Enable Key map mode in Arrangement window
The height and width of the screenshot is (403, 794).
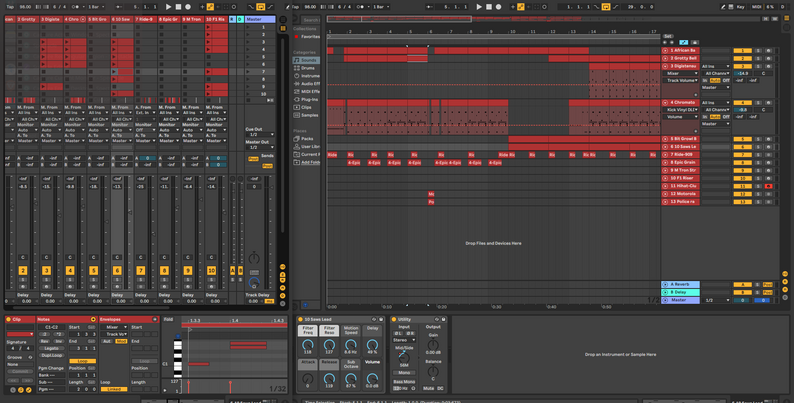click(x=740, y=7)
